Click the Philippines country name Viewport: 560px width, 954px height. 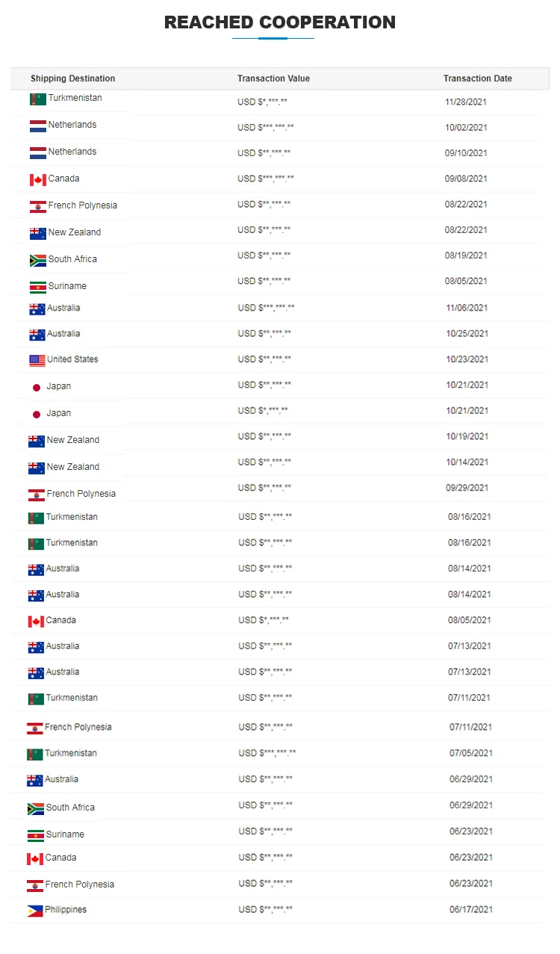point(66,910)
